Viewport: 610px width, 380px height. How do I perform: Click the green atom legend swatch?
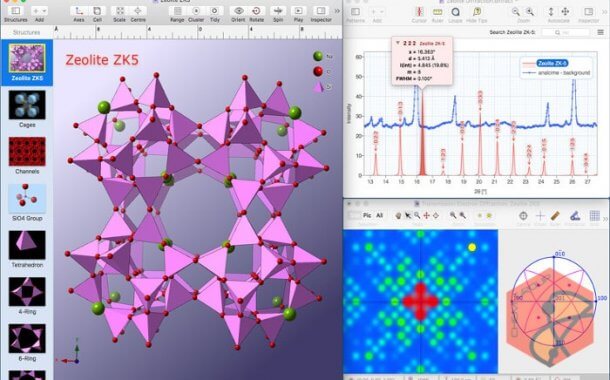tap(318, 56)
